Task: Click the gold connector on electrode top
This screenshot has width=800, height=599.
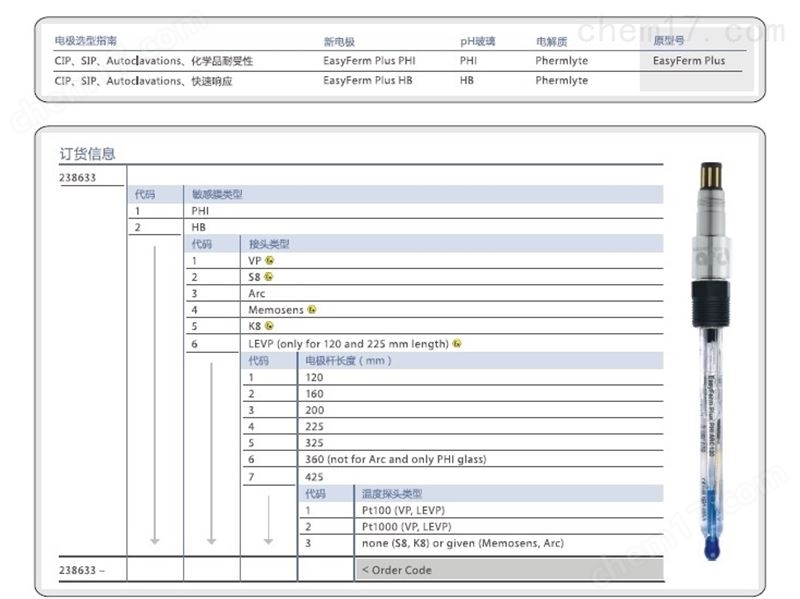Action: [x=711, y=175]
